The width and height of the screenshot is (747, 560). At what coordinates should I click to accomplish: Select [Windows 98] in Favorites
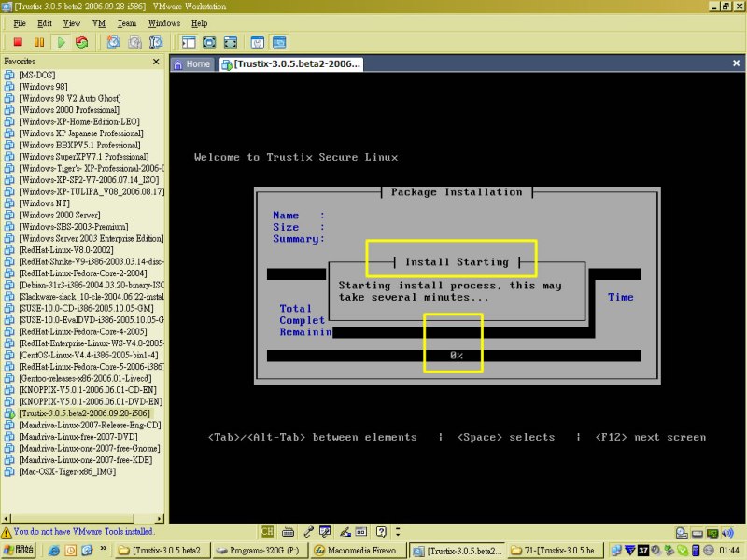point(43,86)
